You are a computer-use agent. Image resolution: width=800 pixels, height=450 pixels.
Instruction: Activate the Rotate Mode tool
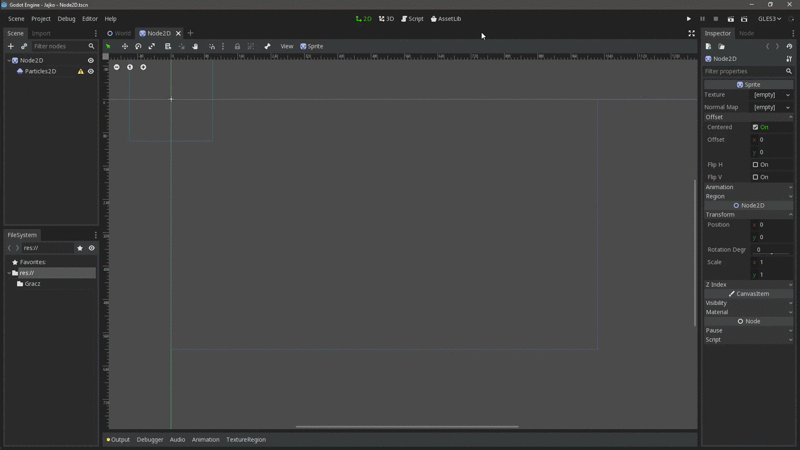pos(138,46)
